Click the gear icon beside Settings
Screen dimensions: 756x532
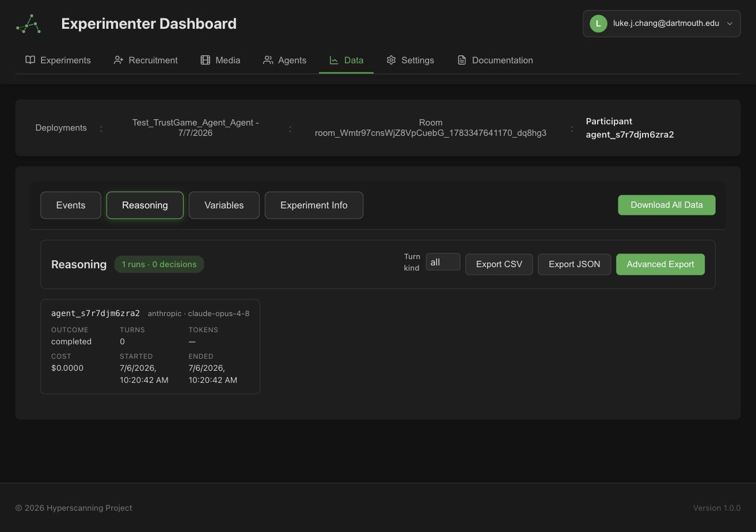click(391, 60)
